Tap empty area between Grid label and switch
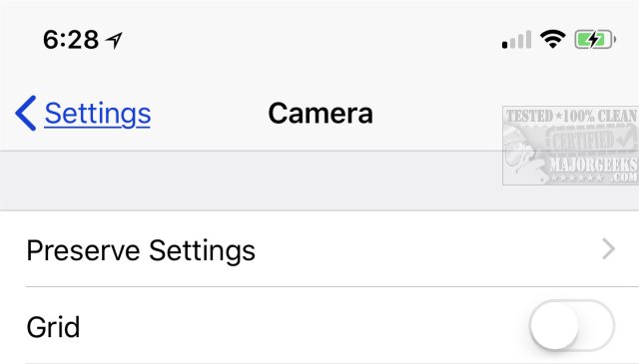Viewport: 639px width, 364px height. [x=304, y=326]
